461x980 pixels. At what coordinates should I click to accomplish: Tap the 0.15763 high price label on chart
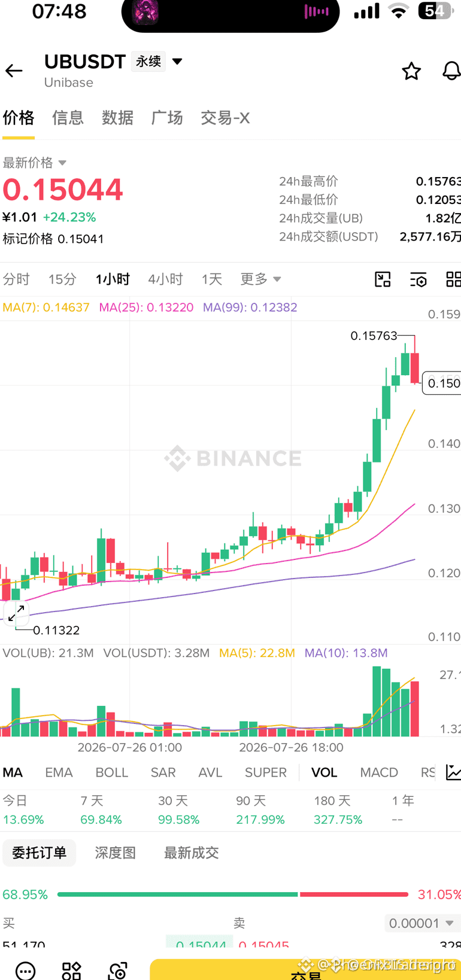pyautogui.click(x=374, y=336)
